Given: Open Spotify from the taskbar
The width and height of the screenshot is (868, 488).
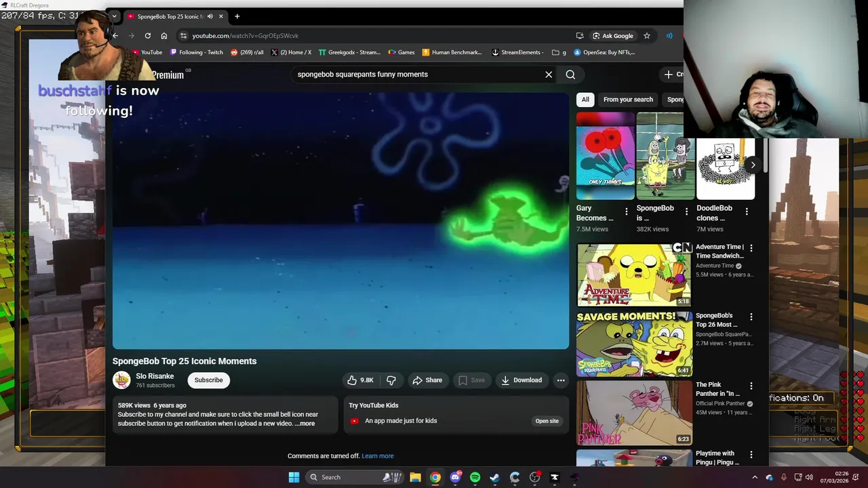Looking at the screenshot, I should click(x=475, y=477).
